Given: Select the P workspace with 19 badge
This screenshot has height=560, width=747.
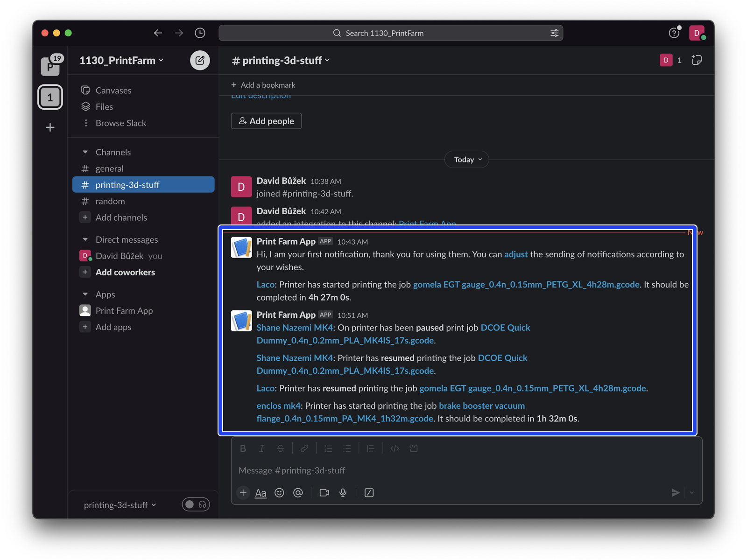Looking at the screenshot, I should 50,66.
